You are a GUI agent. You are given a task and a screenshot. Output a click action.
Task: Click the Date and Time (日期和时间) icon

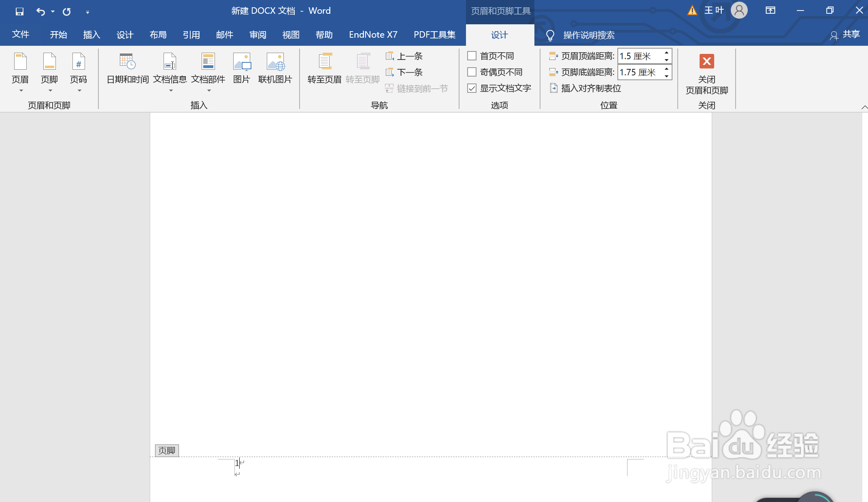pos(128,62)
